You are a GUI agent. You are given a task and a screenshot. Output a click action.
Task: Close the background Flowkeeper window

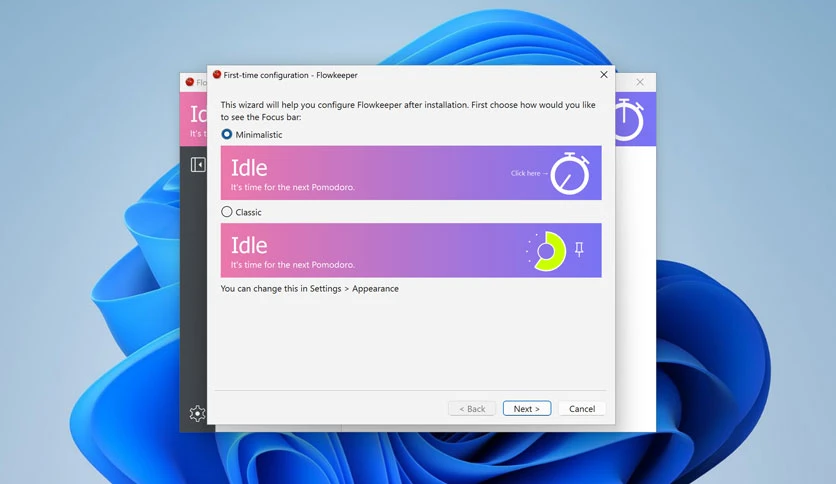pyautogui.click(x=640, y=82)
